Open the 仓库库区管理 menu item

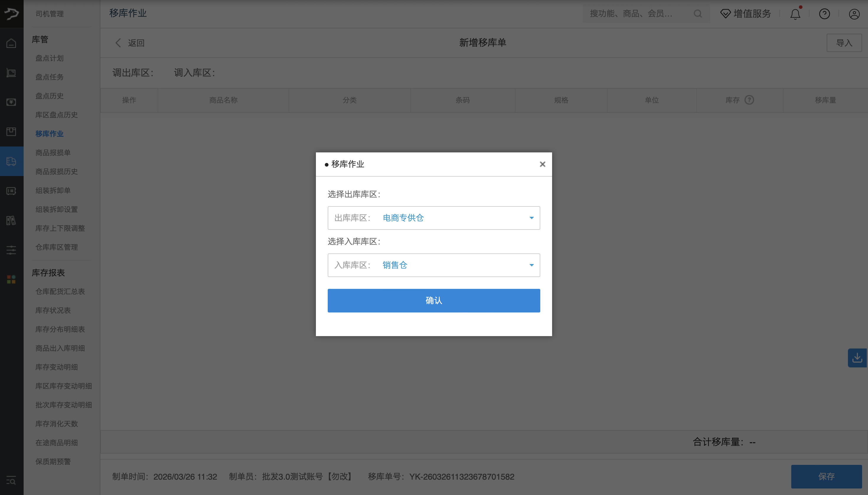56,247
